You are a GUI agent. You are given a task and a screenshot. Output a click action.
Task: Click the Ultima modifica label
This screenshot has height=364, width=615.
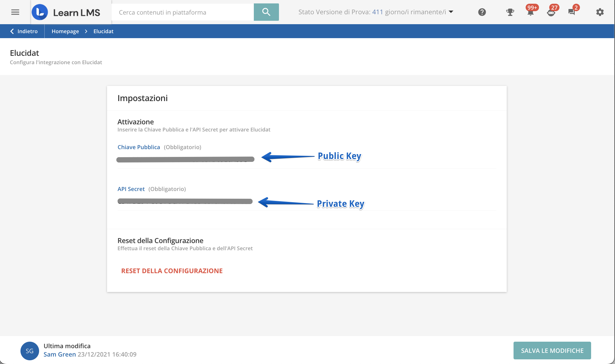[67, 346]
